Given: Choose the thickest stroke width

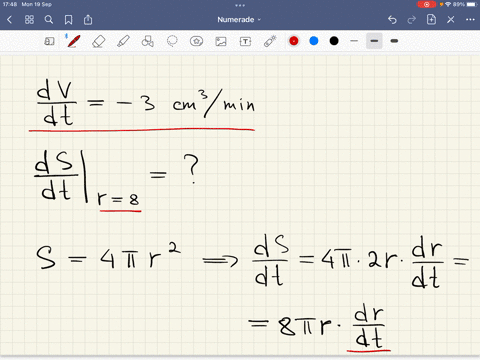Looking at the screenshot, I should pyautogui.click(x=394, y=41).
